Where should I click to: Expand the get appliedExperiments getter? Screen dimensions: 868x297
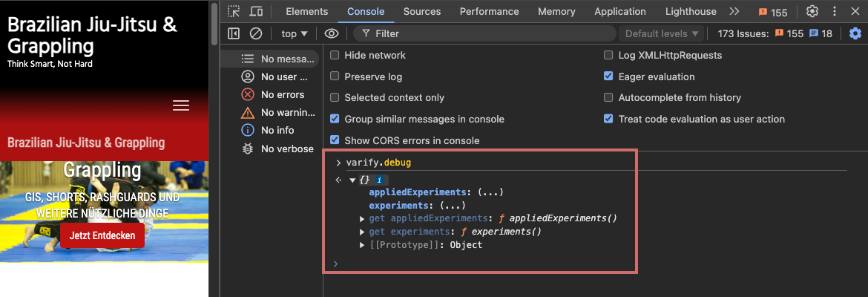point(363,218)
